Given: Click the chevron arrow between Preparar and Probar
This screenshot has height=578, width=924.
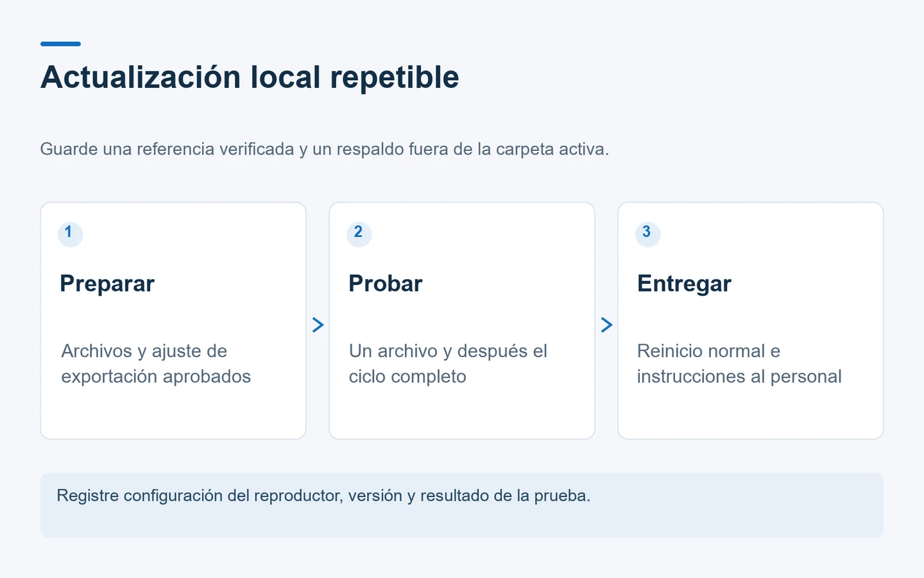Looking at the screenshot, I should coord(318,325).
